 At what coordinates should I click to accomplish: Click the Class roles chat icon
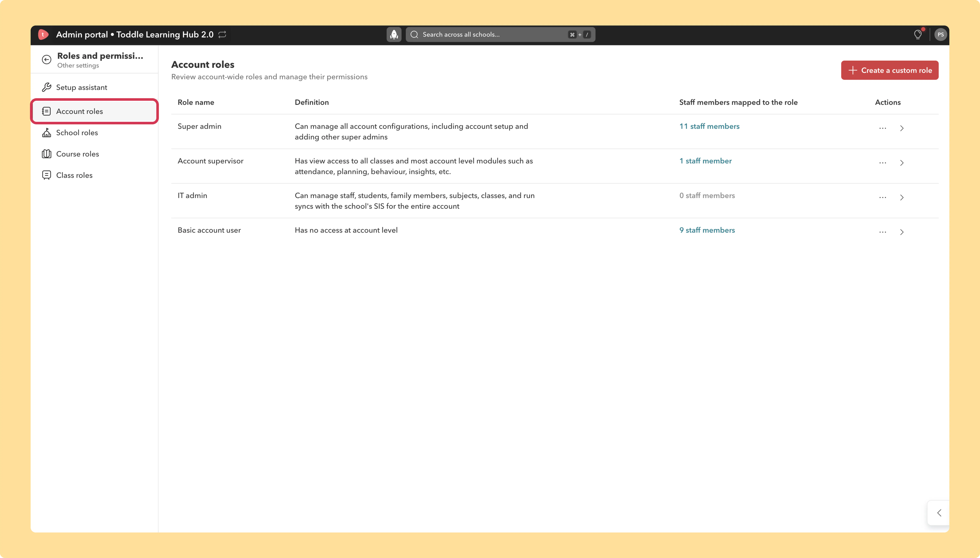[x=46, y=175]
